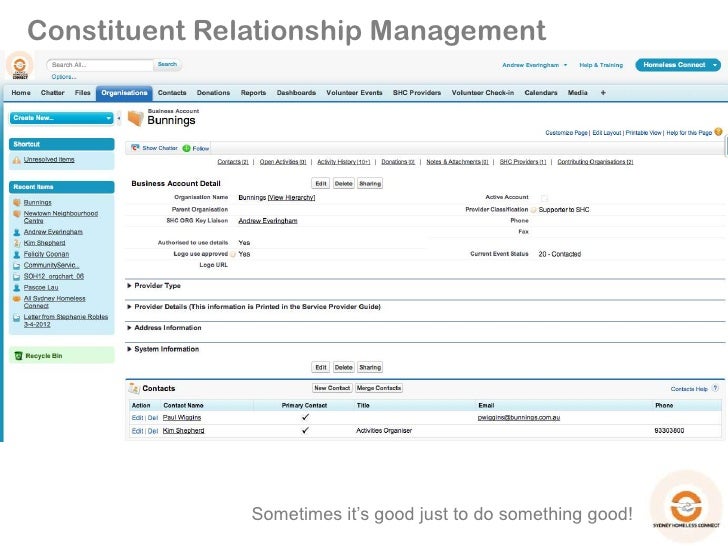Click the Felicity Coonan contact icon
This screenshot has height=546, width=728.
click(17, 254)
